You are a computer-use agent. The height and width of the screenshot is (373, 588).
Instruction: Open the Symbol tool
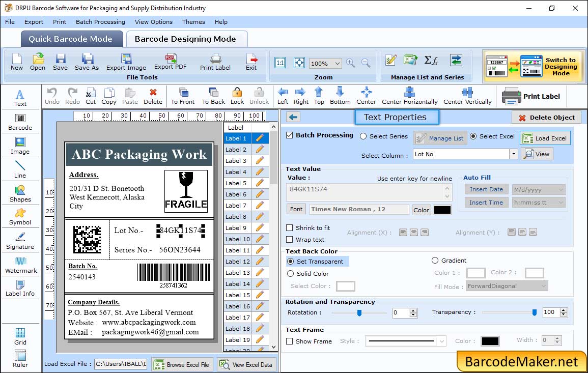pos(20,217)
